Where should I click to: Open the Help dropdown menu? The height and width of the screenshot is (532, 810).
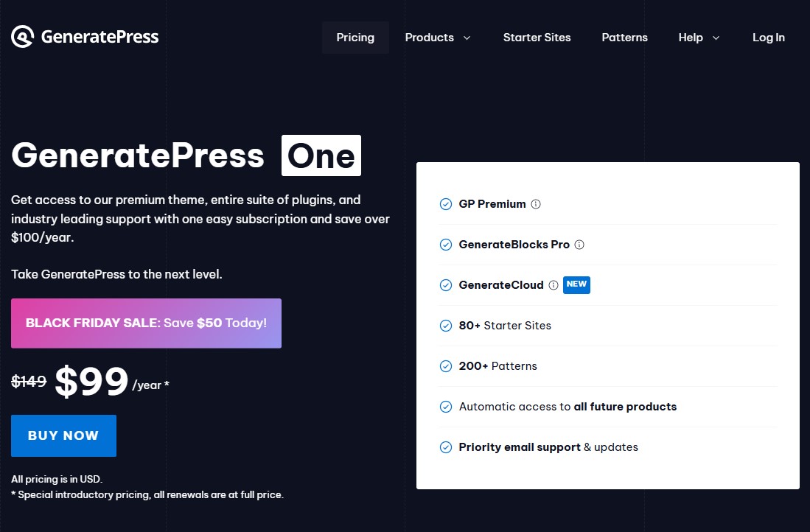(x=691, y=38)
